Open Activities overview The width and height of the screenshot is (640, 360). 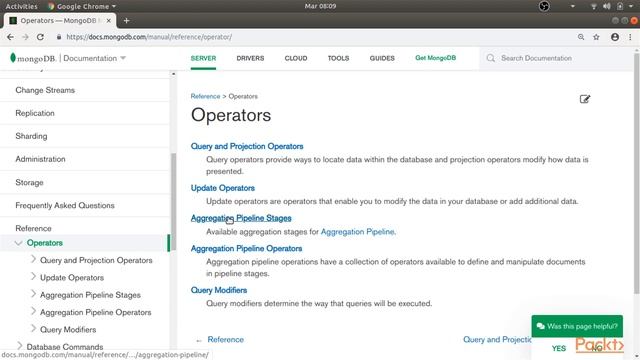tap(21, 6)
